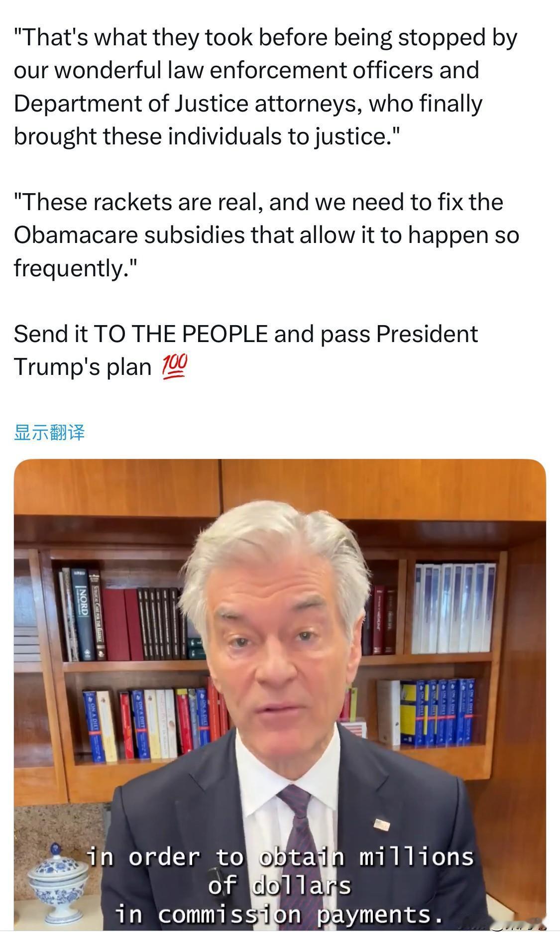
Task: Click the American flag lapel pin in video
Action: (382, 824)
